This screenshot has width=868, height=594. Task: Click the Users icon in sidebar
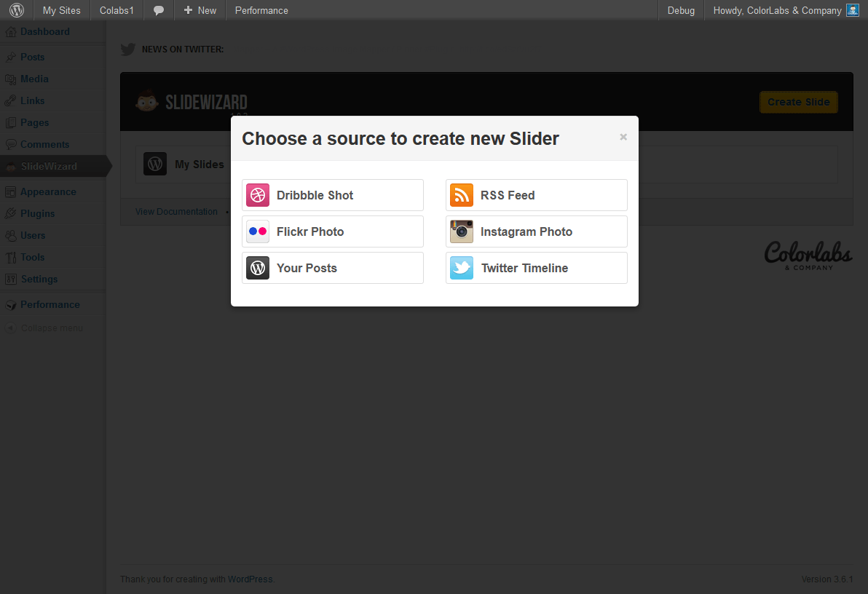[10, 236]
